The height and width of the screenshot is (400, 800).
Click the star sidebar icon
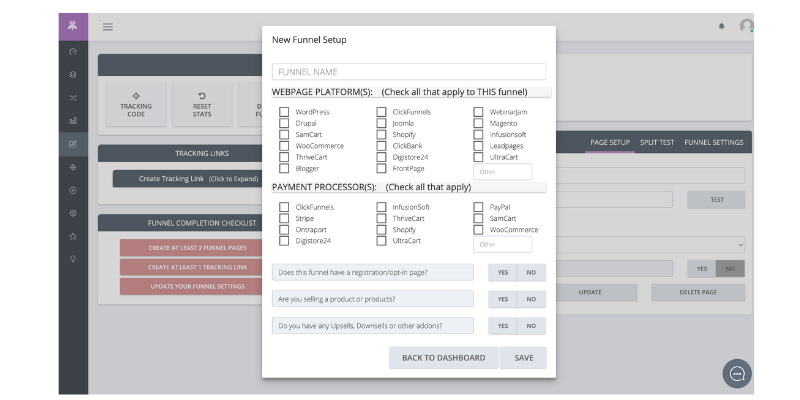(x=73, y=236)
